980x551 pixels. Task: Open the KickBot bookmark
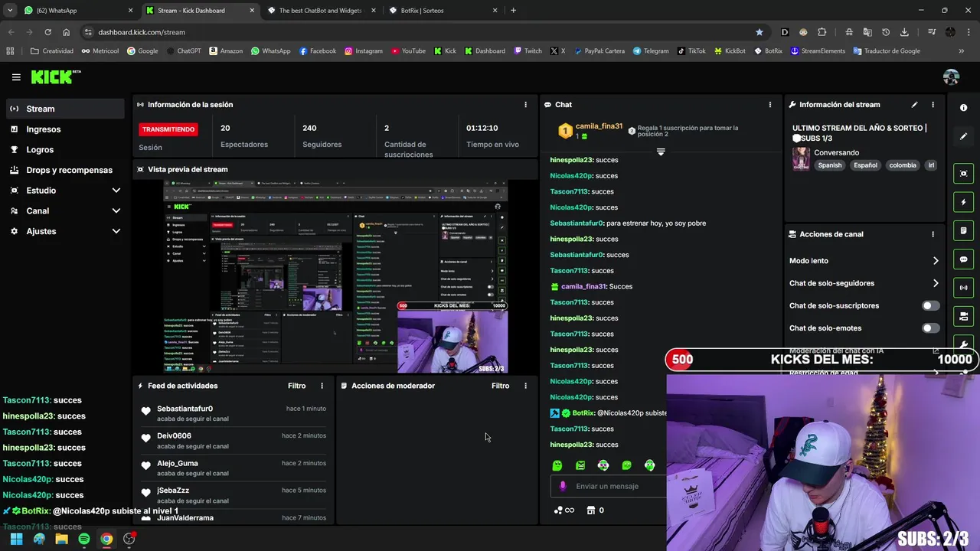coord(730,51)
